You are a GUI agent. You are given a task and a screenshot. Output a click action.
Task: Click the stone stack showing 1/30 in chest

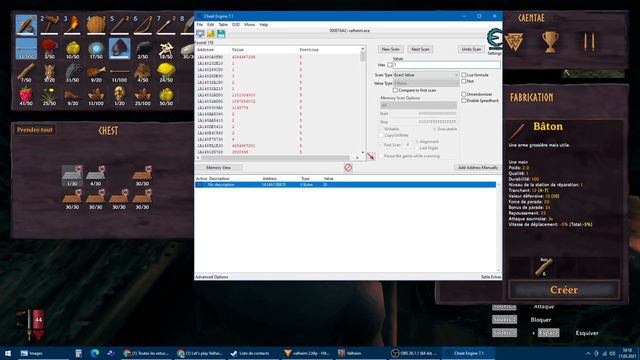72,176
